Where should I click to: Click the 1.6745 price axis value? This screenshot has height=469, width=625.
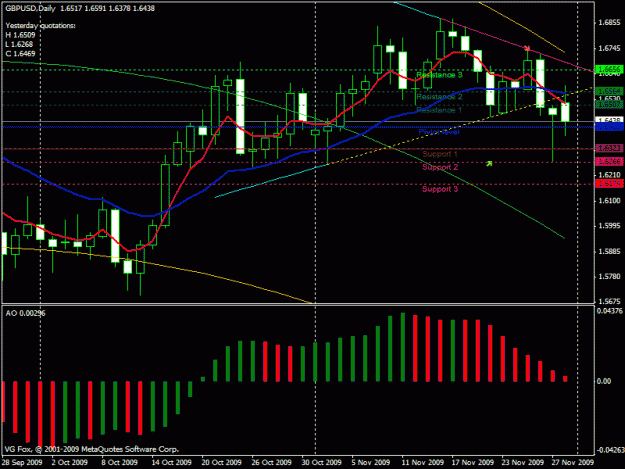pyautogui.click(x=610, y=48)
